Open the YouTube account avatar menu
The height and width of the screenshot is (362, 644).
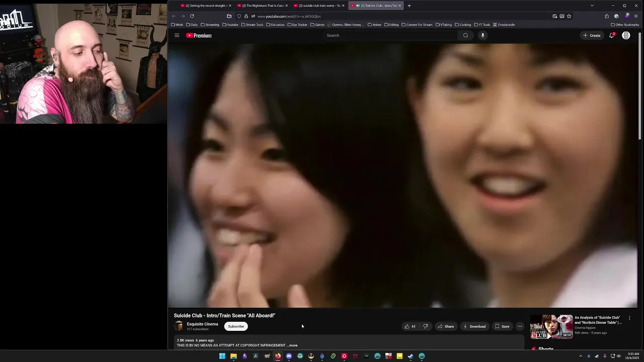[x=626, y=35]
